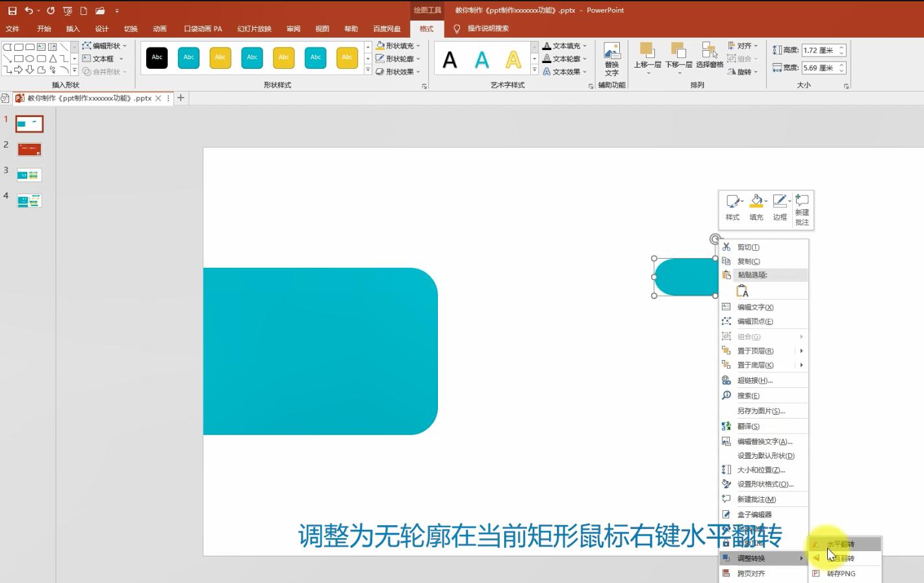Switch to the Insert (插入) ribbon tab
This screenshot has width=924, height=583.
click(x=73, y=29)
